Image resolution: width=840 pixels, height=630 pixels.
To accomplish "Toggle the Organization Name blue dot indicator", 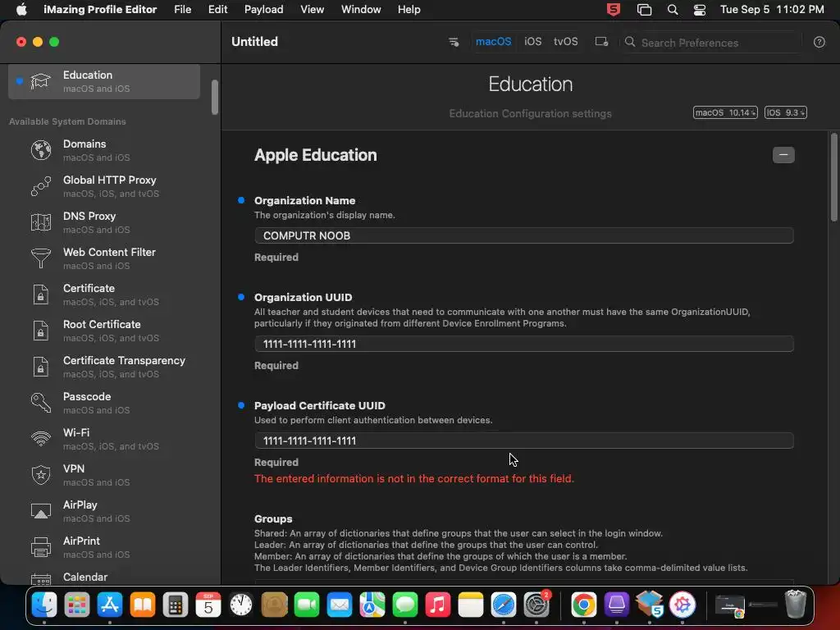I will click(241, 200).
